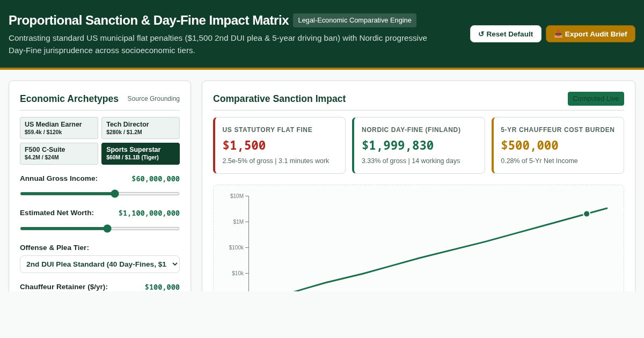Select the Tech Director archetype

pyautogui.click(x=141, y=128)
